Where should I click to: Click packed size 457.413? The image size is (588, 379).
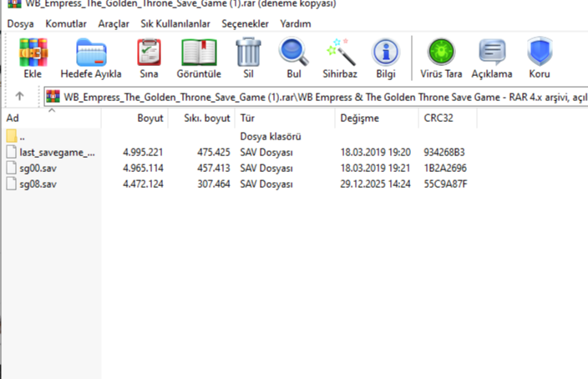(x=213, y=168)
